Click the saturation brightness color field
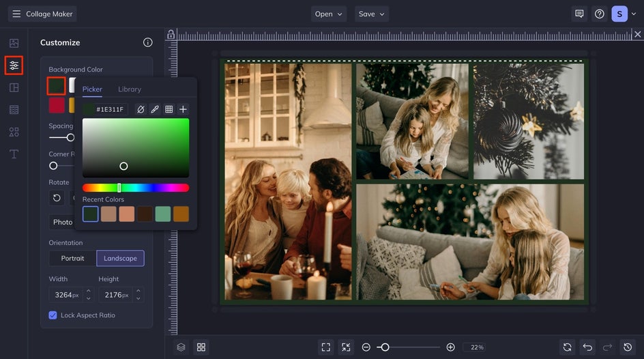The width and height of the screenshot is (644, 359). point(136,148)
